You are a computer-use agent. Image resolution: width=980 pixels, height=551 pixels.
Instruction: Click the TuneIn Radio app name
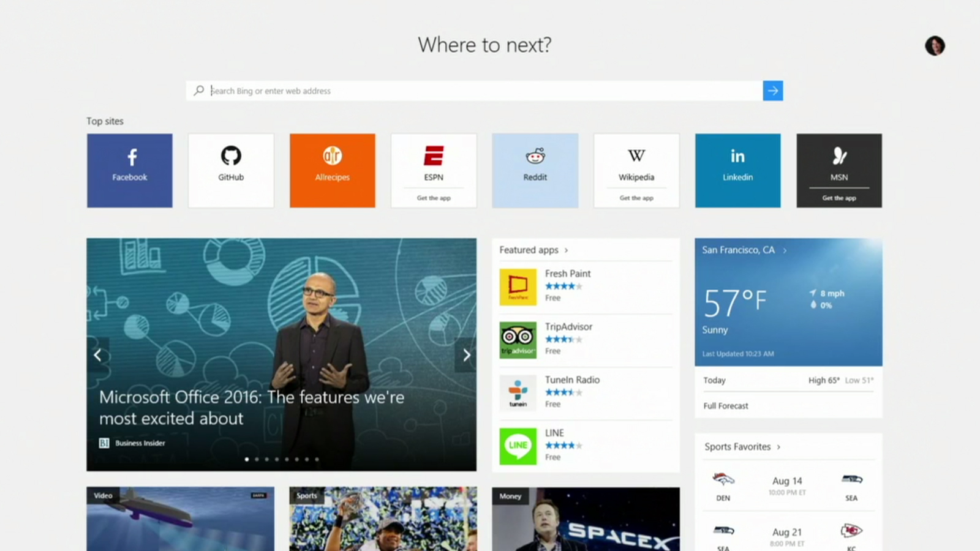pos(572,380)
